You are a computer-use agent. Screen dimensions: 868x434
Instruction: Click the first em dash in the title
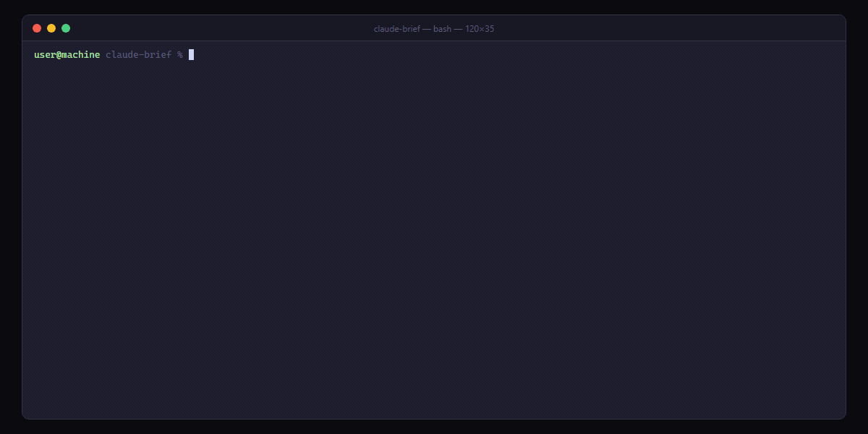[426, 29]
